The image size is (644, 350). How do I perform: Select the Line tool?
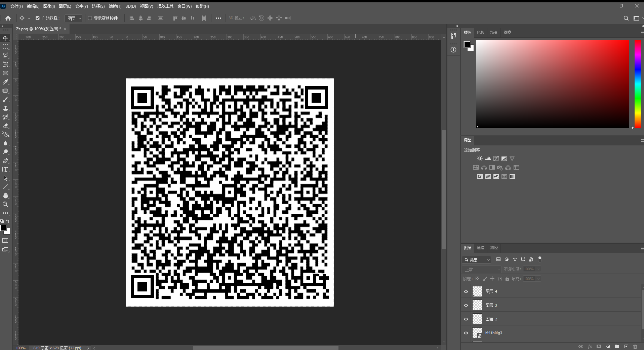pos(5,187)
